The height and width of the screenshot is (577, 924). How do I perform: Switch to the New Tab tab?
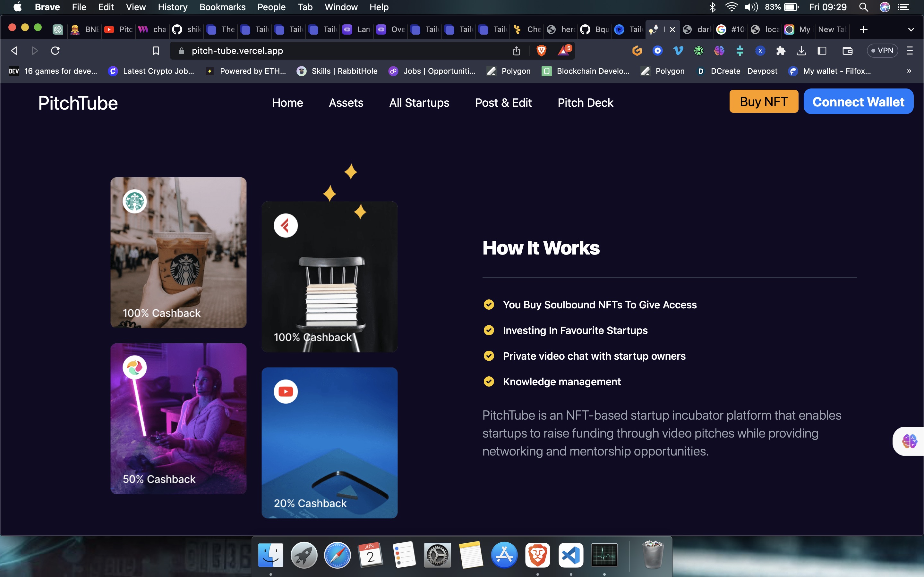832,29
